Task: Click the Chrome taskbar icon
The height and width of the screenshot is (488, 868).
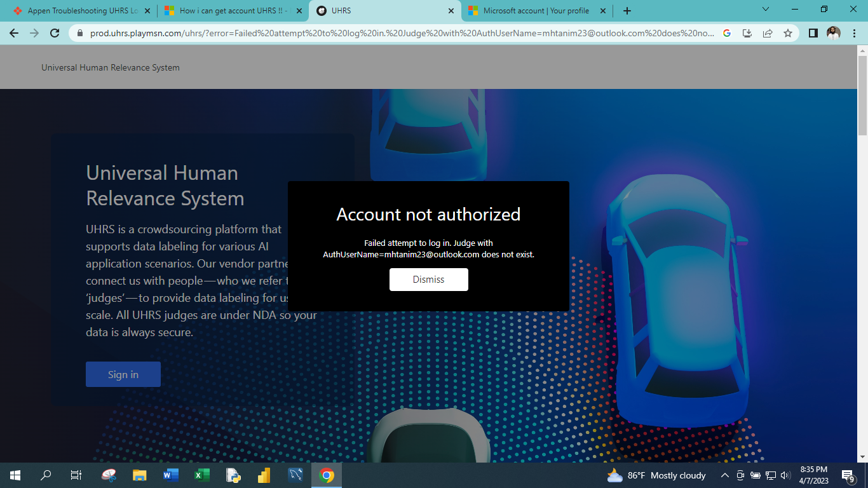Action: (327, 475)
